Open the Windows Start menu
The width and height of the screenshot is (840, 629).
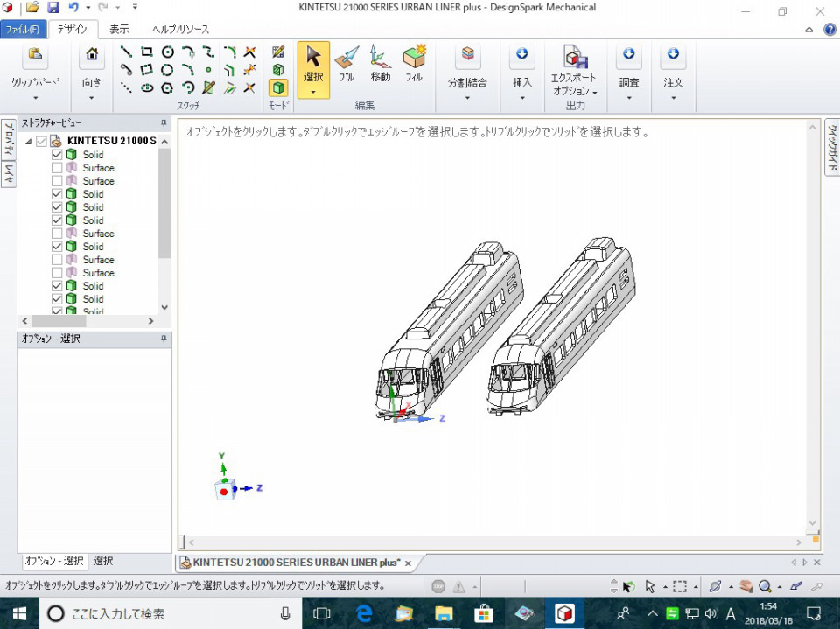click(19, 613)
